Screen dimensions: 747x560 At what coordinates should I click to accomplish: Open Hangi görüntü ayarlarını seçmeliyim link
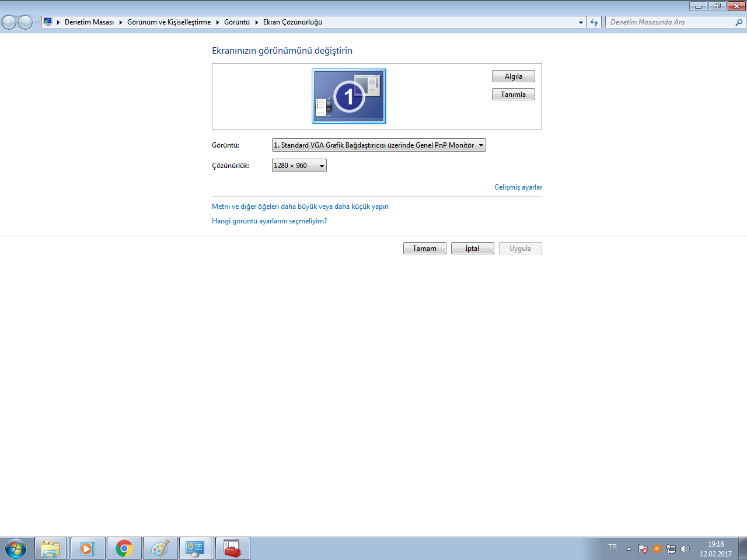coord(269,221)
